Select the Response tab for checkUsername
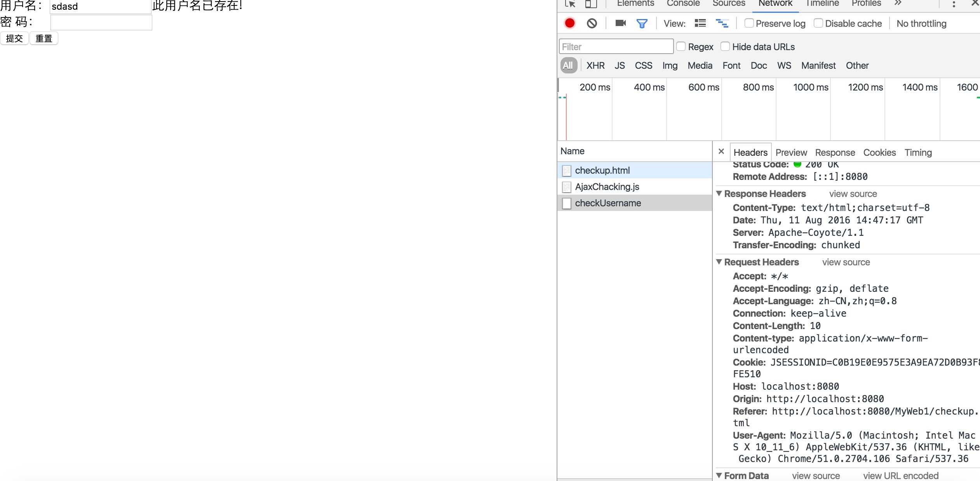The height and width of the screenshot is (481, 980). click(x=836, y=152)
